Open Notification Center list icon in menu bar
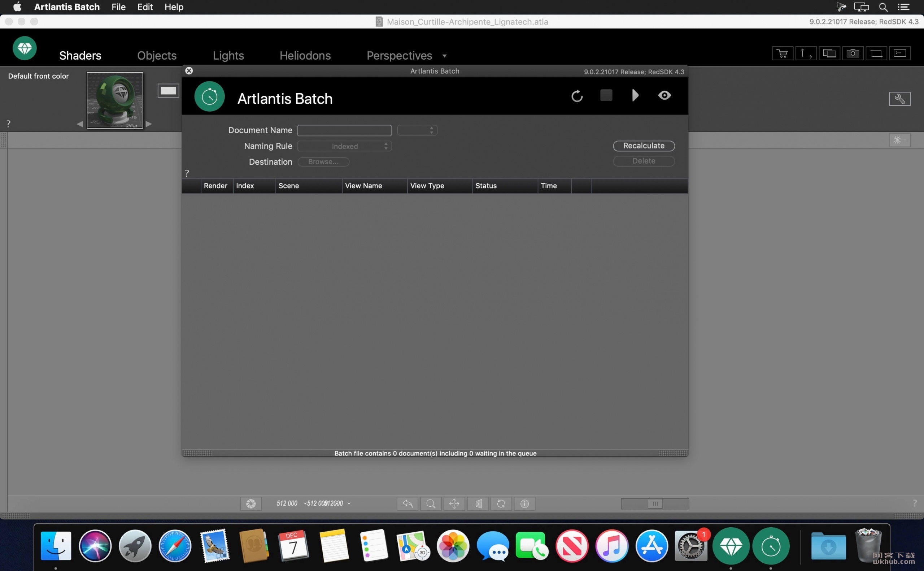The width and height of the screenshot is (924, 571). tap(904, 7)
